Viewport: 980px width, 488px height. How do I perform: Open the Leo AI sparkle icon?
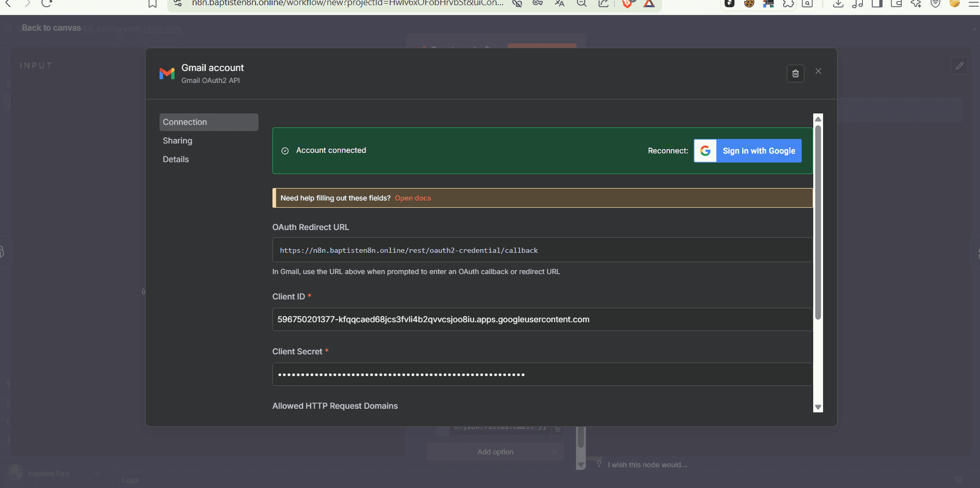(x=916, y=4)
